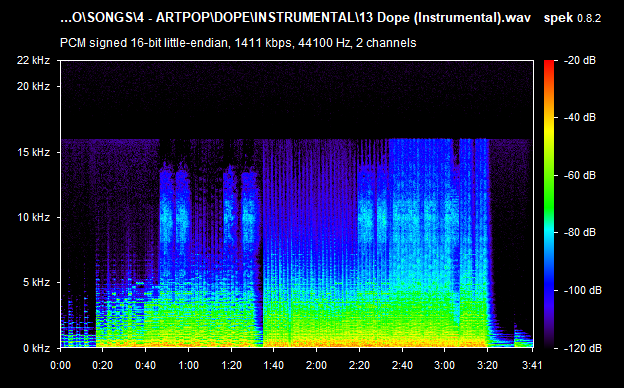Click the file path title ending in Dope (Instrumental).wav
Viewport: 624px width, 388px height.
tap(295, 18)
